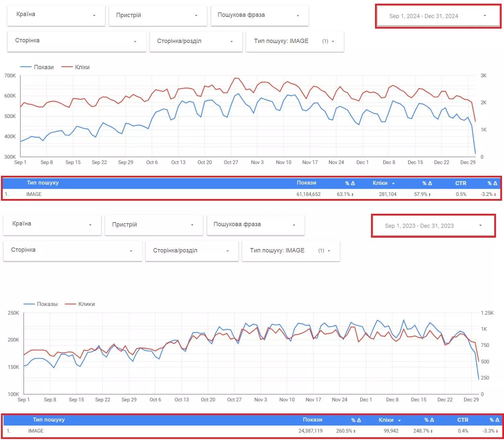Expand Пошукова фраза filter in the 2023 report

tap(256, 225)
